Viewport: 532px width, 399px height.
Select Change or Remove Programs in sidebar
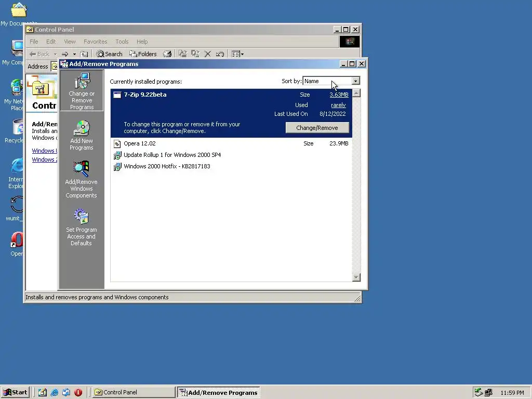point(82,91)
